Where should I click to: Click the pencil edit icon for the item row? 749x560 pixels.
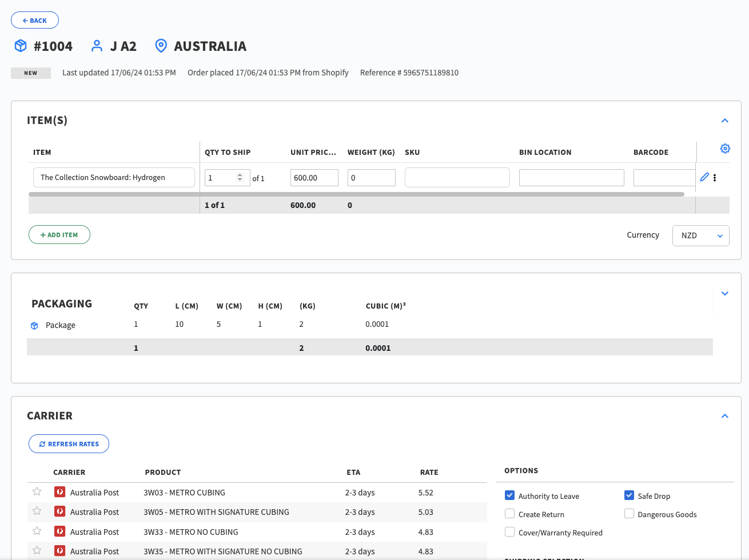pos(704,177)
